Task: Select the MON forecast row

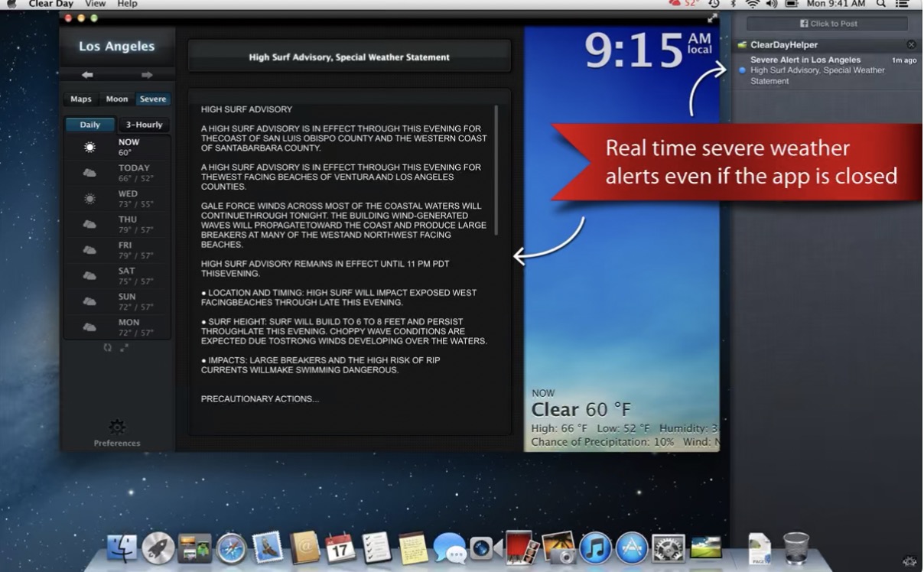Action: tap(117, 327)
